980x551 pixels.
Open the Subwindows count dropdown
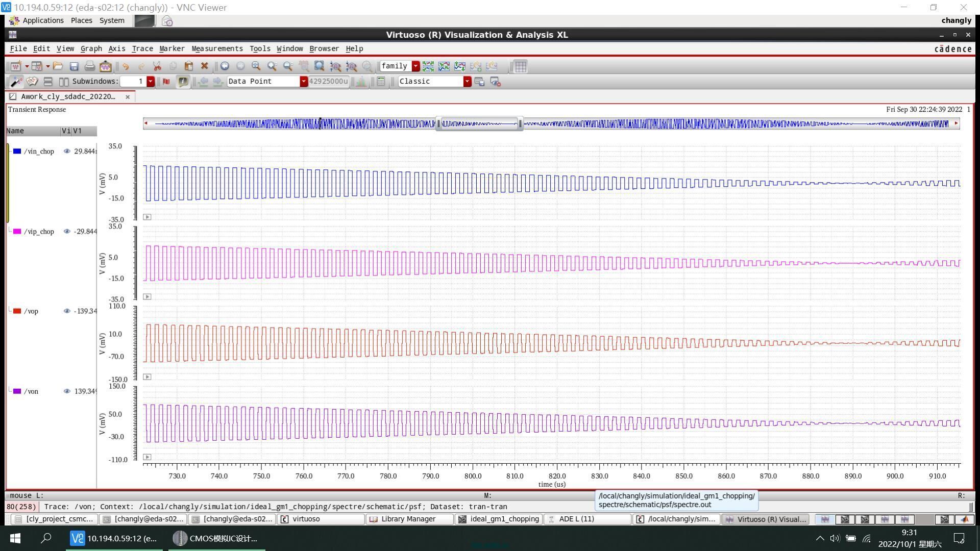(x=151, y=82)
